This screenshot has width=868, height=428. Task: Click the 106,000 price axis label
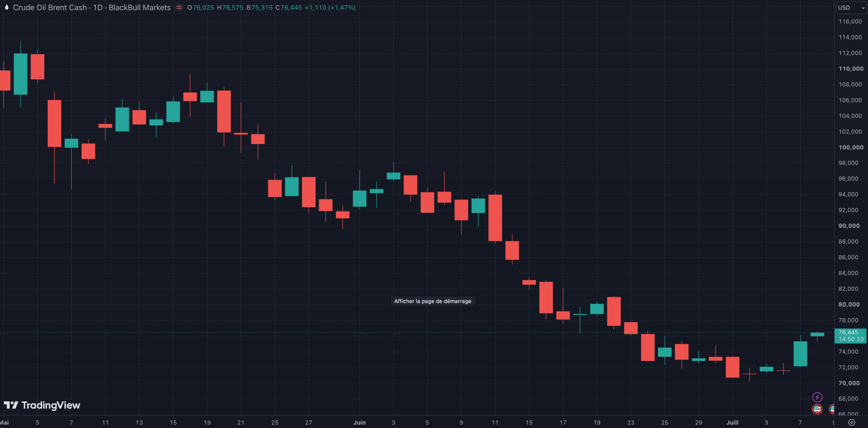tap(850, 100)
